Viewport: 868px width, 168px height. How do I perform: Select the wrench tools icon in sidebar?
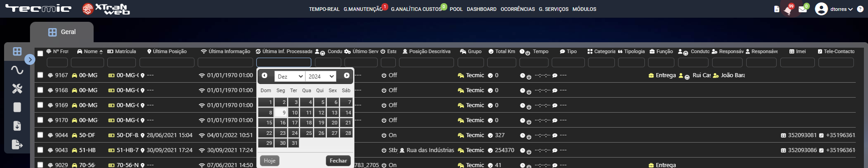click(17, 89)
